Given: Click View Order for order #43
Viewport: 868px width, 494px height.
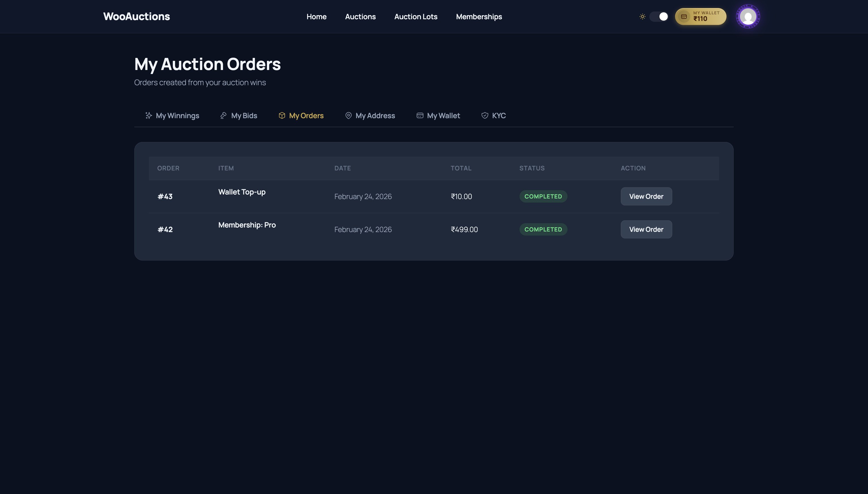Looking at the screenshot, I should click(x=646, y=196).
